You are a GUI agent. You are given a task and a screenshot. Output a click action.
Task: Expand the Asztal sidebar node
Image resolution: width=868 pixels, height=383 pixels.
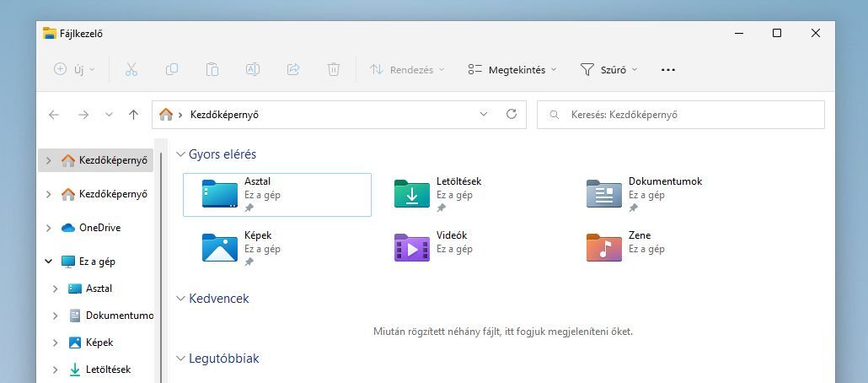pos(56,289)
